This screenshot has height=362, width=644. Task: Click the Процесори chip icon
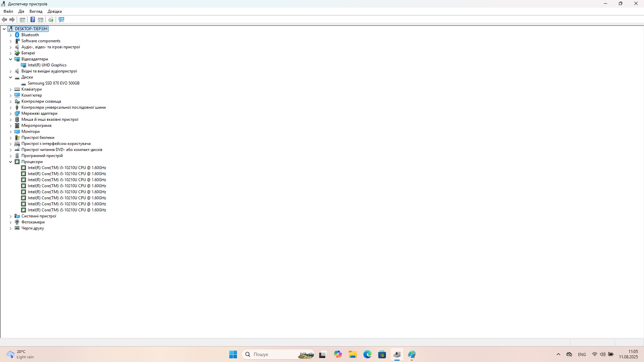pos(17,162)
